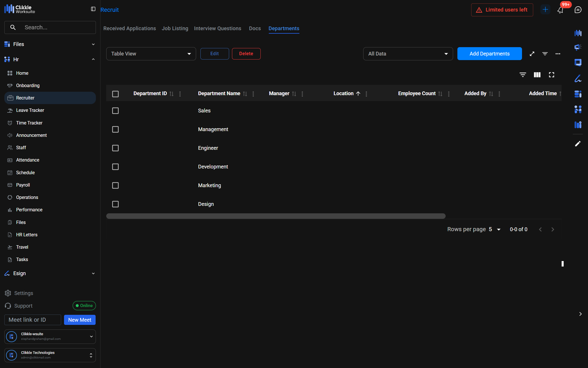This screenshot has width=588, height=368.
Task: Open the three-dots more options icon
Action: (558, 54)
